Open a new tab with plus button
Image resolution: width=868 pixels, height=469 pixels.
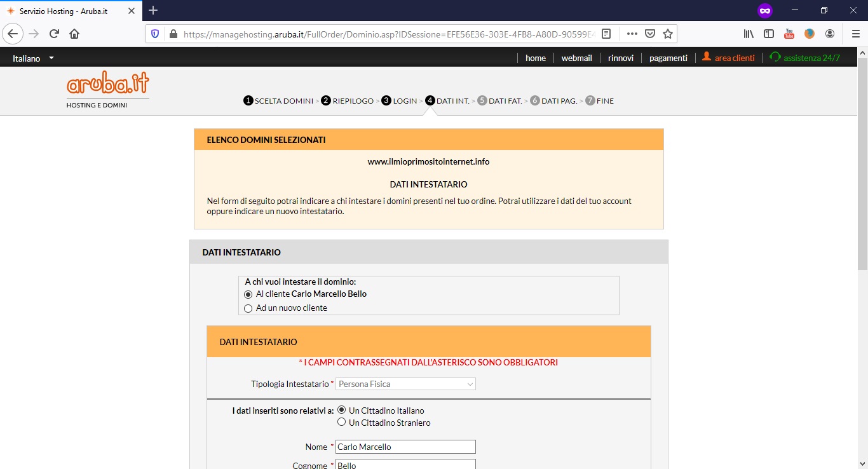tap(153, 10)
